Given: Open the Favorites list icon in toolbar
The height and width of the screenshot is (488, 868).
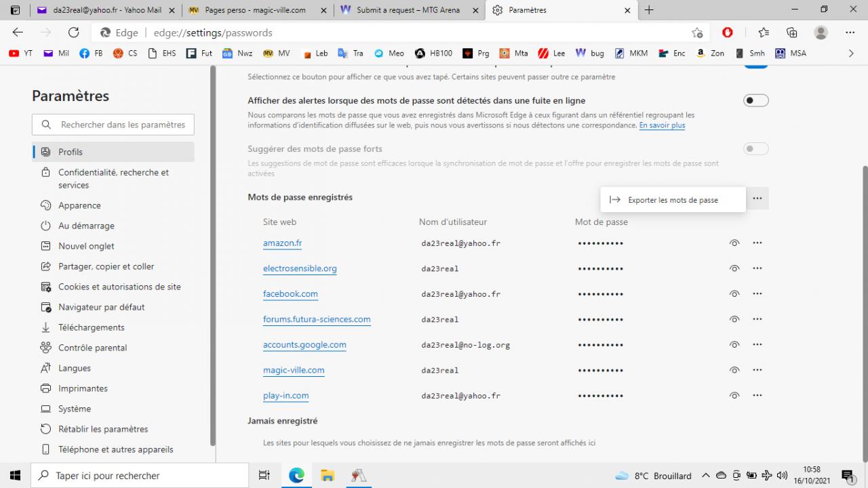Looking at the screenshot, I should pyautogui.click(x=764, y=33).
